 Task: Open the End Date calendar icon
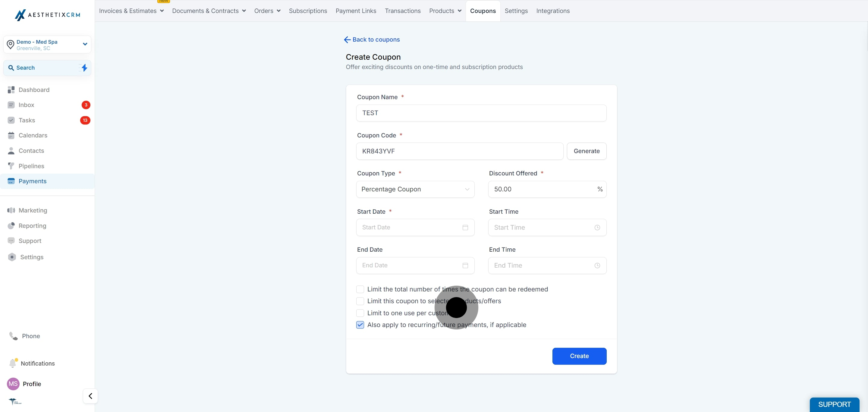465,266
